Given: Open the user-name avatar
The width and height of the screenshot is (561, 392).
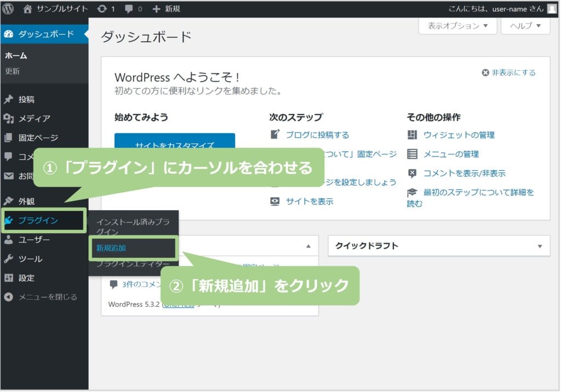Looking at the screenshot, I should click(x=552, y=9).
